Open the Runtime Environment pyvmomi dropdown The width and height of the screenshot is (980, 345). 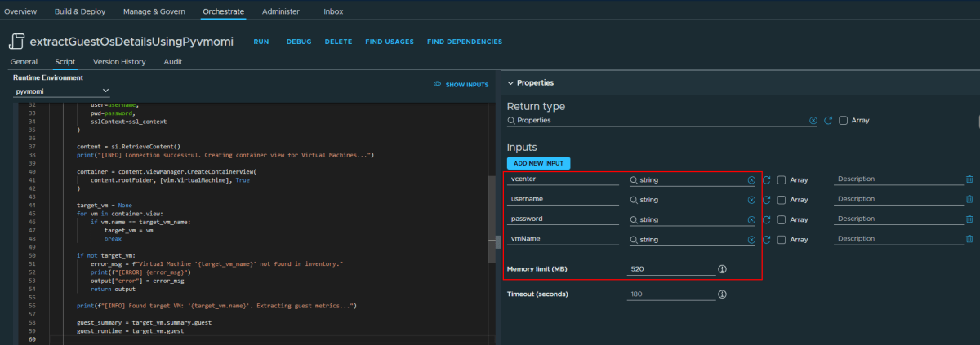[62, 91]
